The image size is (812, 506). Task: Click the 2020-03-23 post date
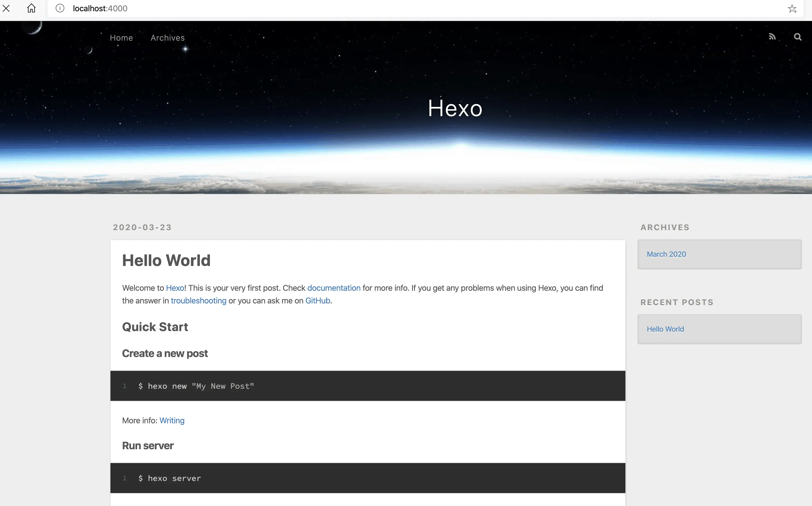(142, 228)
